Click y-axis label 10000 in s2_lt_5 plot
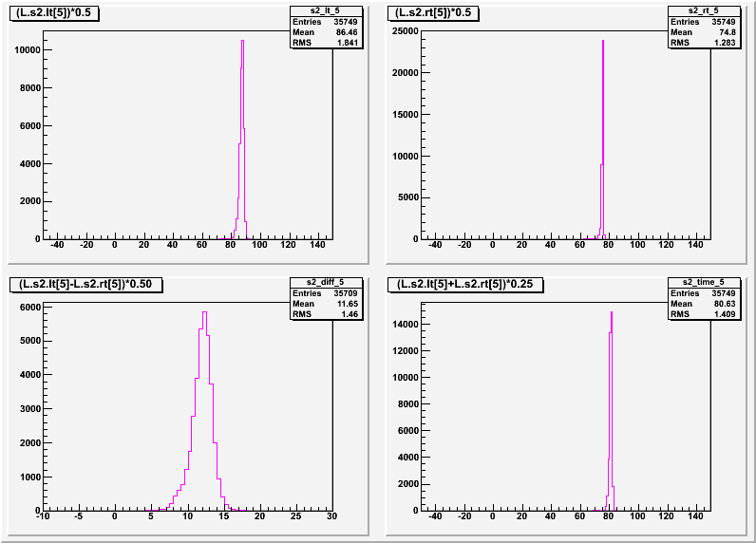 tap(28, 50)
